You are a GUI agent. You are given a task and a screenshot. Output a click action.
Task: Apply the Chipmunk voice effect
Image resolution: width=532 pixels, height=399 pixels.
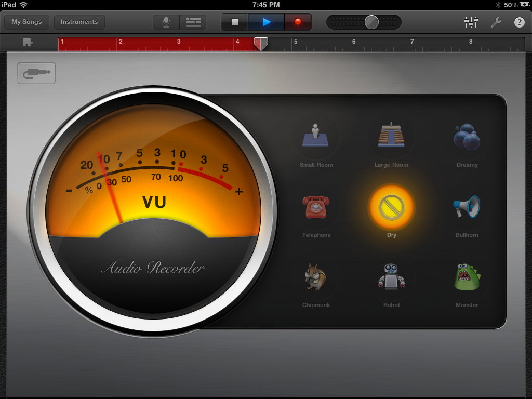(x=316, y=277)
